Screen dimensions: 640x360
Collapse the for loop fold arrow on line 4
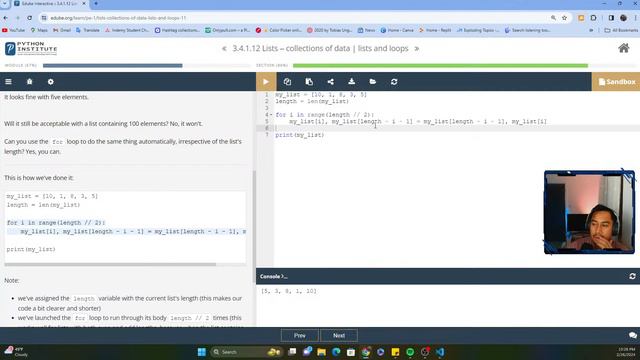coord(271,115)
